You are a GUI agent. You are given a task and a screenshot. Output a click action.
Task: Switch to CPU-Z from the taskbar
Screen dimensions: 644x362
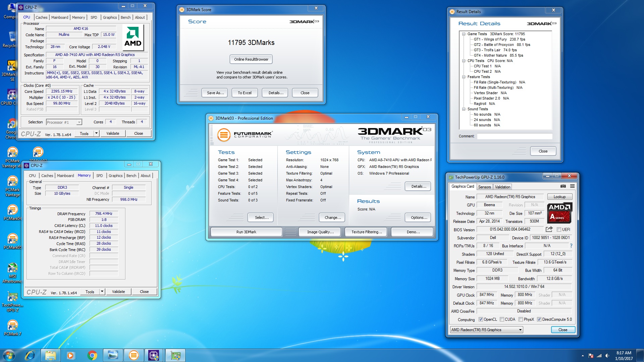tap(154, 355)
